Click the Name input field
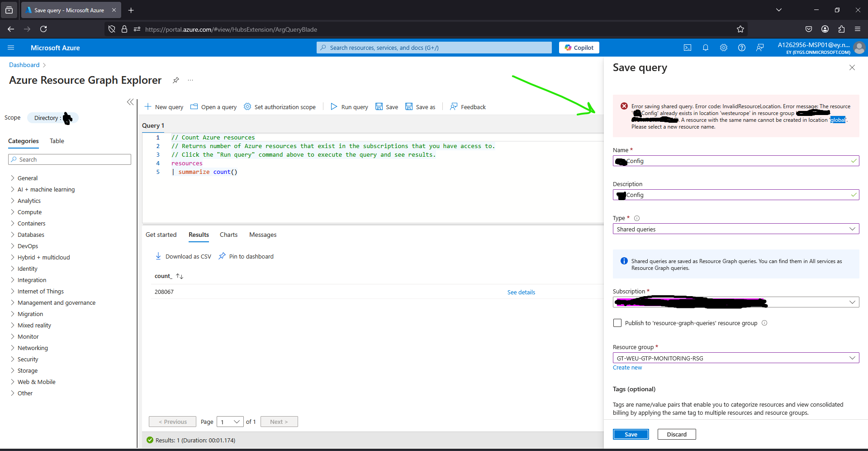Viewport: 868px width, 451px height. tap(736, 161)
